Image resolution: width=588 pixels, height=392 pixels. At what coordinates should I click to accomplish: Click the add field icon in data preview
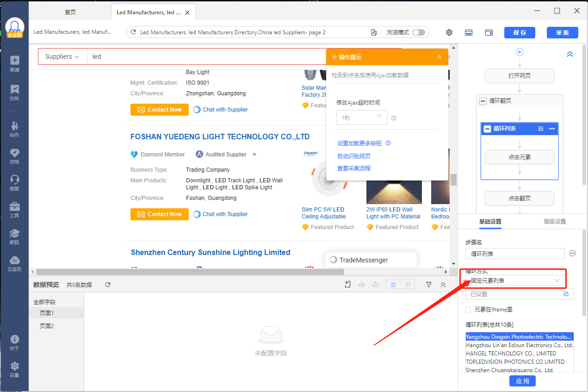pos(347,285)
